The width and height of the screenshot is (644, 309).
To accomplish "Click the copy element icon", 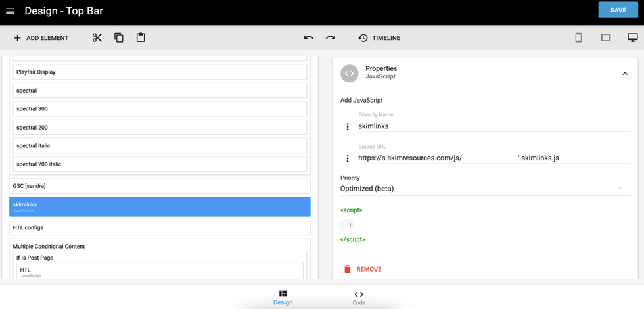I will (x=119, y=38).
